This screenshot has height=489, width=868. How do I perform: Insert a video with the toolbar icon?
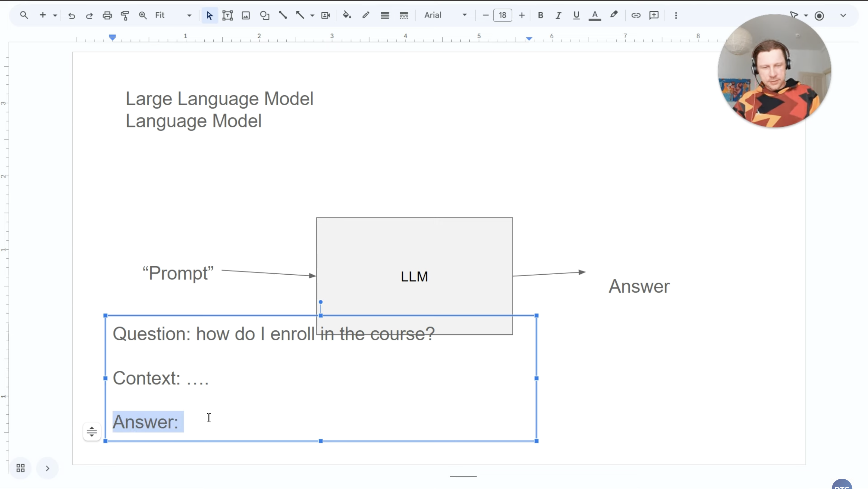(x=325, y=15)
